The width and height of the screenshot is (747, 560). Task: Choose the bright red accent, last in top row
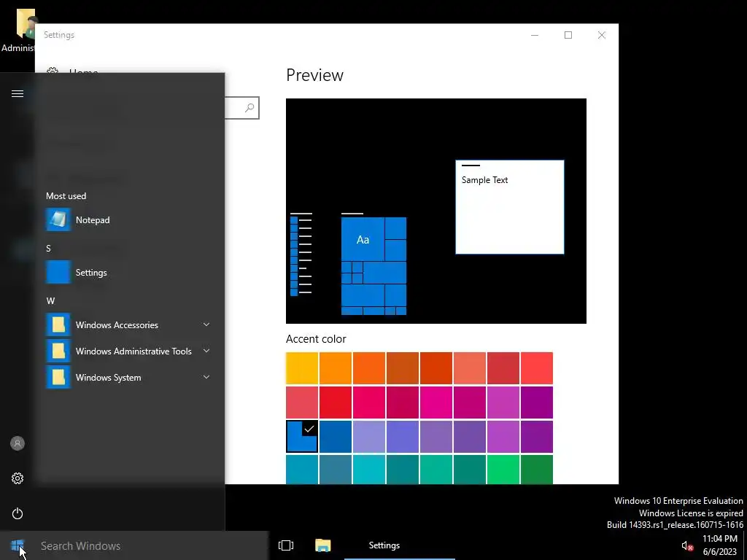coord(537,368)
